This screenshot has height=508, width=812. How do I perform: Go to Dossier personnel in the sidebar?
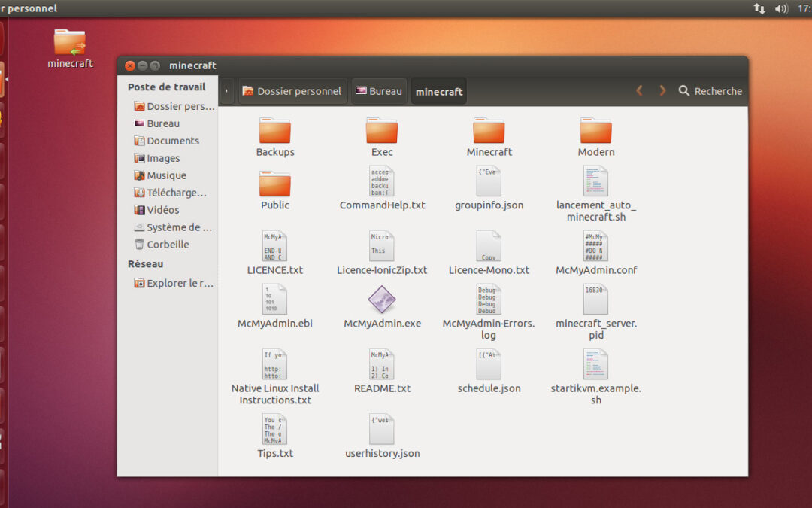(x=174, y=106)
